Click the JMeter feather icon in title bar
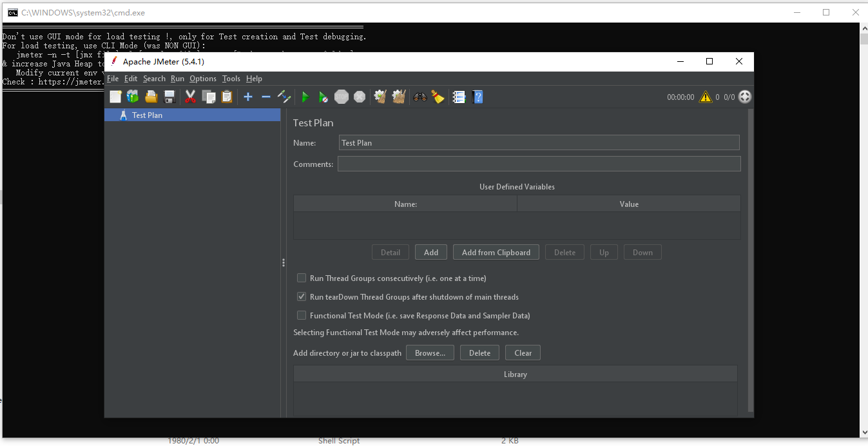Screen dimensions: 868x446 pos(114,61)
